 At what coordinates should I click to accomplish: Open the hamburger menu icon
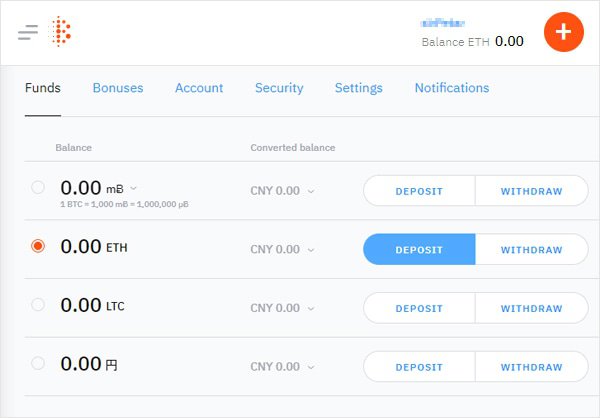pyautogui.click(x=28, y=32)
